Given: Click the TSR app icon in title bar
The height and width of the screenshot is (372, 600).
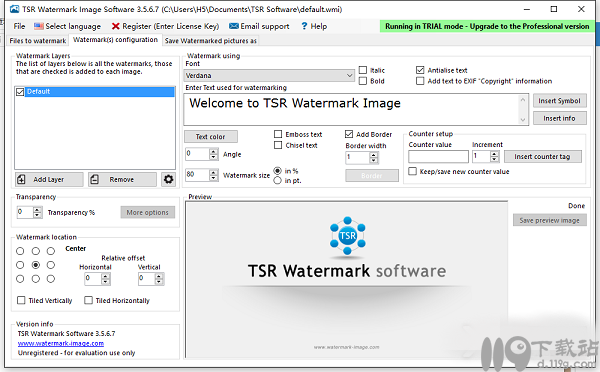Looking at the screenshot, I should pos(14,9).
